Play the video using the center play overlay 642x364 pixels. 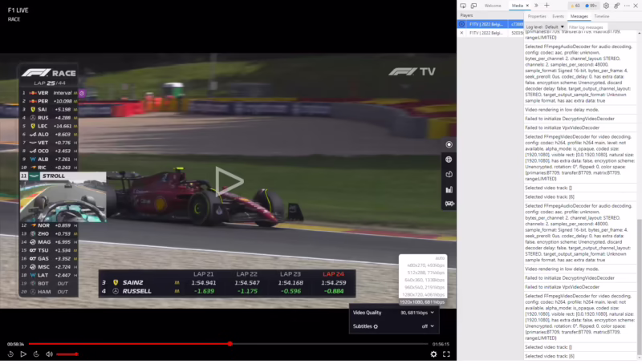[230, 181]
